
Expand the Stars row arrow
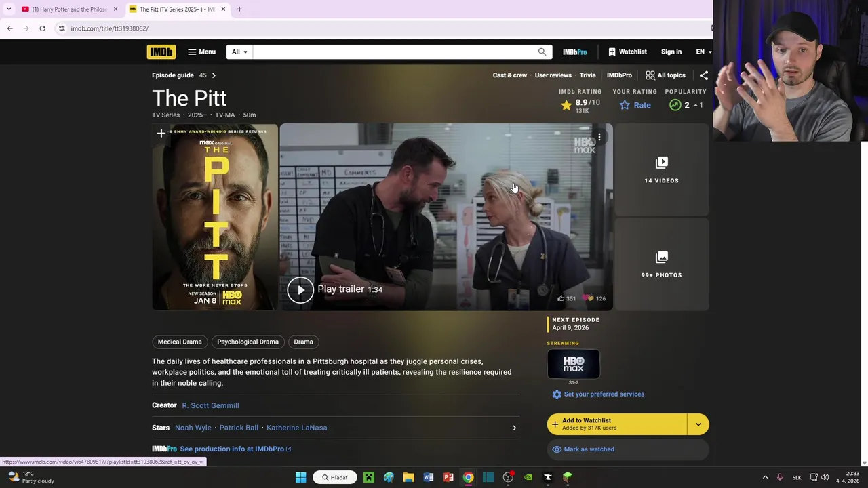pos(514,428)
